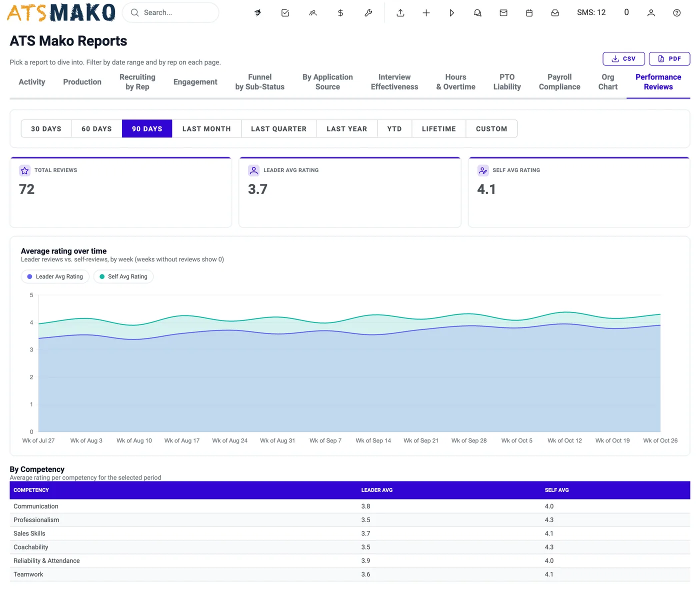Screen dimensions: 700x593
Task: Click the COMPETENCY column header
Action: pos(31,490)
